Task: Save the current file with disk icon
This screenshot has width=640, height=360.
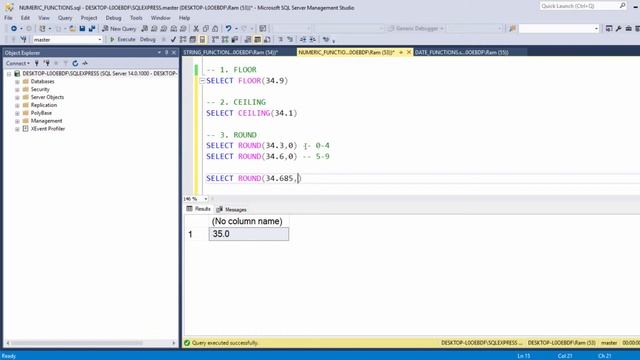Action: (x=82, y=29)
